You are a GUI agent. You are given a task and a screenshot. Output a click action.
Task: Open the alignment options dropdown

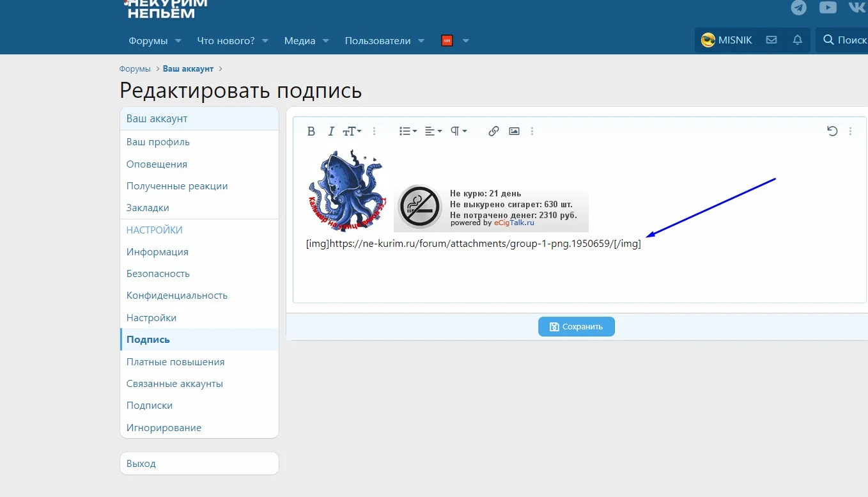point(433,131)
